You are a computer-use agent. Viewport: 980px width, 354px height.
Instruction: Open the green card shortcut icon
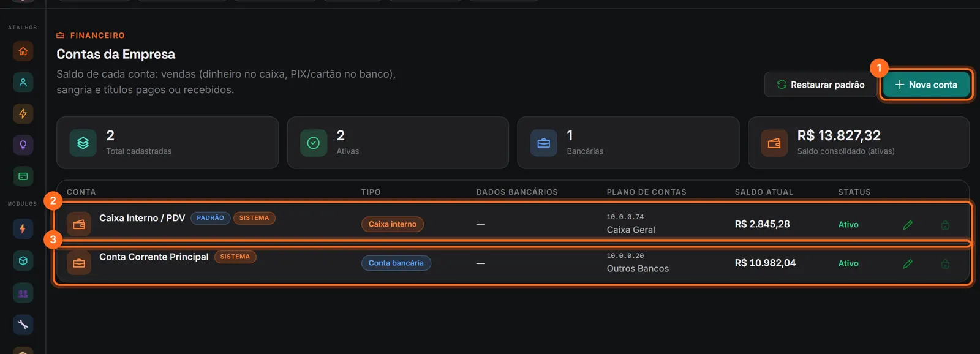point(23,176)
